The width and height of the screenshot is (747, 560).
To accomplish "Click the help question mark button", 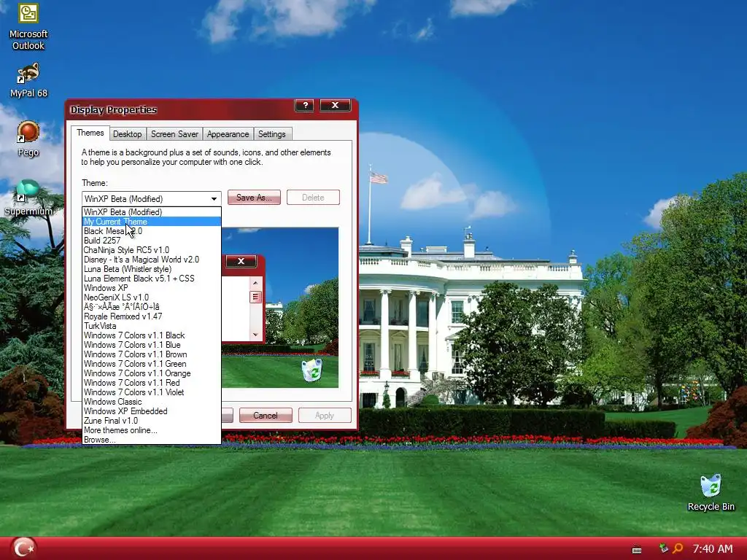I will [305, 105].
